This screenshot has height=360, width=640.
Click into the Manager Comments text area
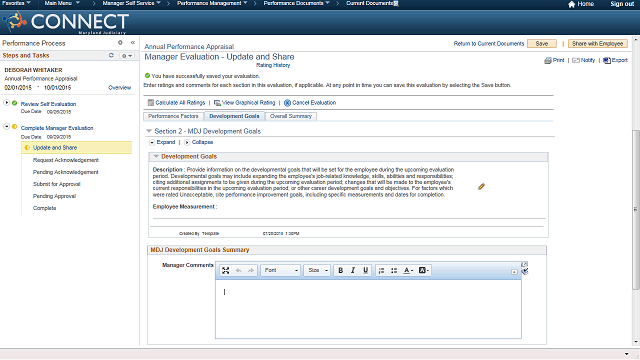[x=368, y=309]
